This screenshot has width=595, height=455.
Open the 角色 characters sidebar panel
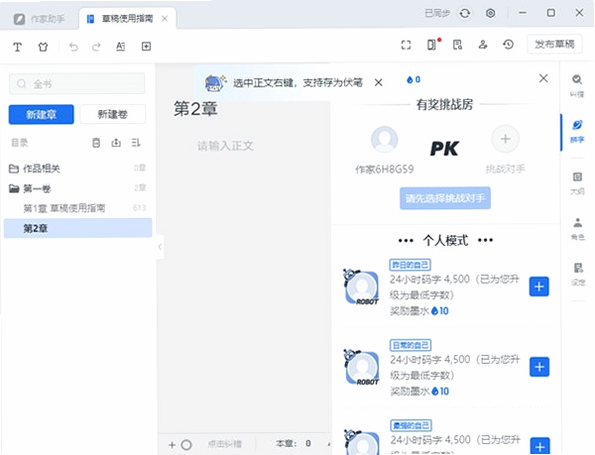577,229
